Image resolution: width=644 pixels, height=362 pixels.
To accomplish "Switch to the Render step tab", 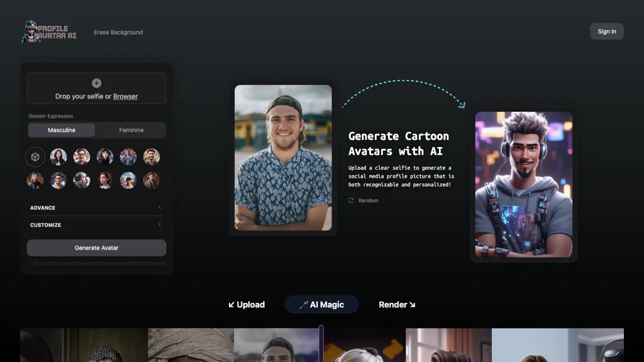I will [397, 305].
